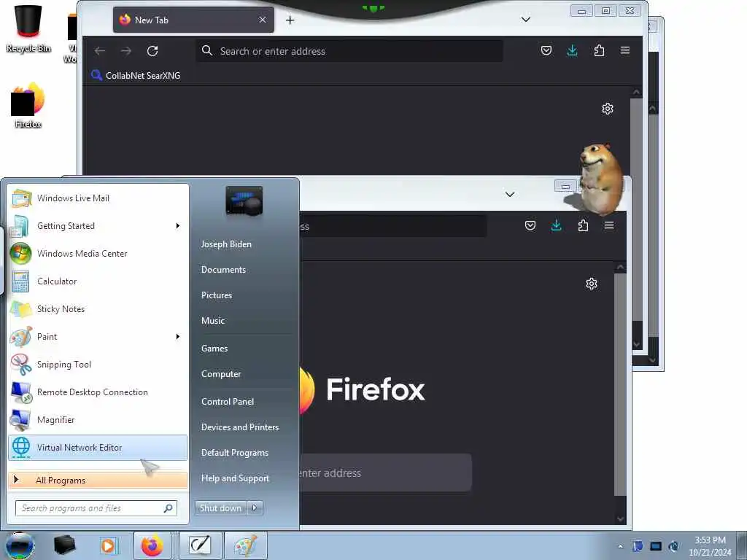This screenshot has height=560, width=747.
Task: Open Computer from Start menu
Action: tap(221, 374)
